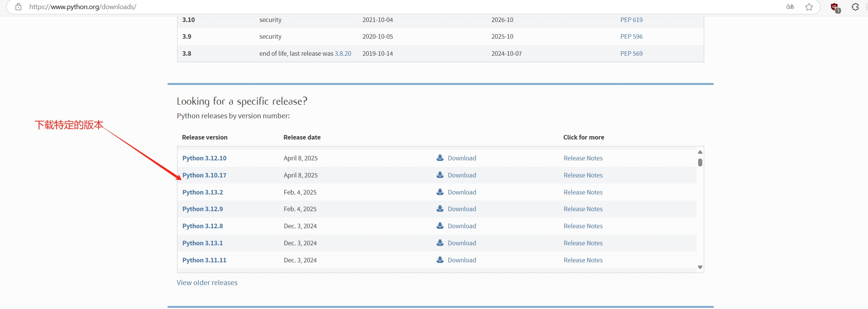Open the Python 3.11.11 release page
868x309 pixels.
pyautogui.click(x=204, y=260)
